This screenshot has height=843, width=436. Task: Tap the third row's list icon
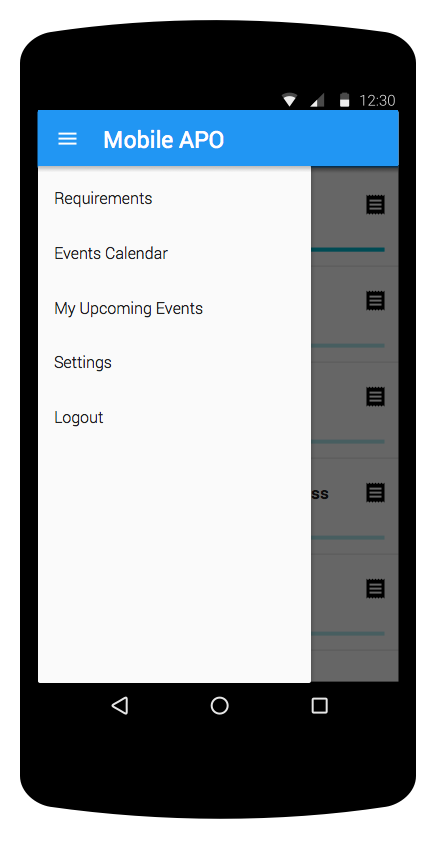coord(375,397)
